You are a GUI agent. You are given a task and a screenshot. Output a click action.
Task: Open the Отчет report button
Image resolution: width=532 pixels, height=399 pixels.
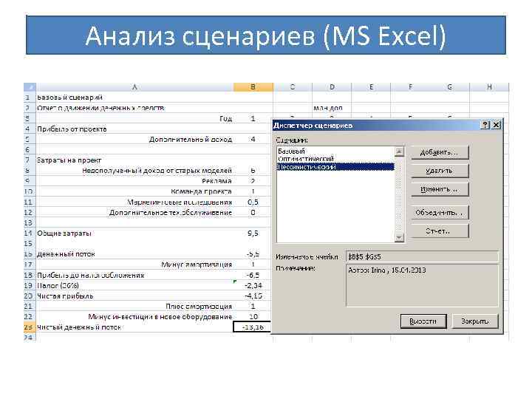pos(440,231)
